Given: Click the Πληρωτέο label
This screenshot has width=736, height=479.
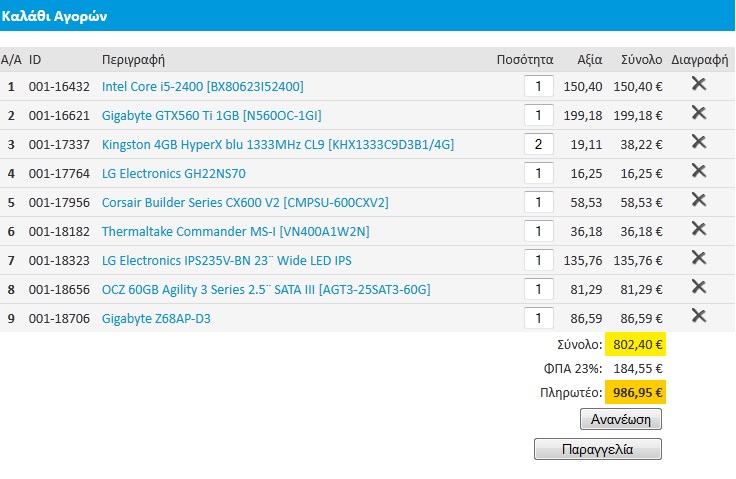Looking at the screenshot, I should click(x=571, y=393).
